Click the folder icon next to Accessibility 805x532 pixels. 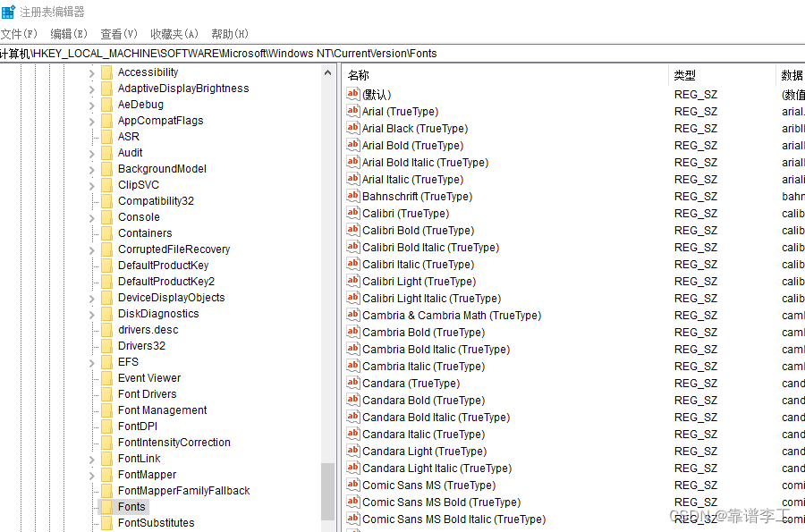(106, 72)
